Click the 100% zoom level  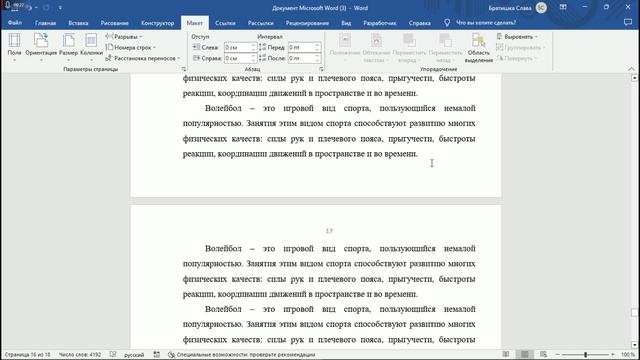628,355
